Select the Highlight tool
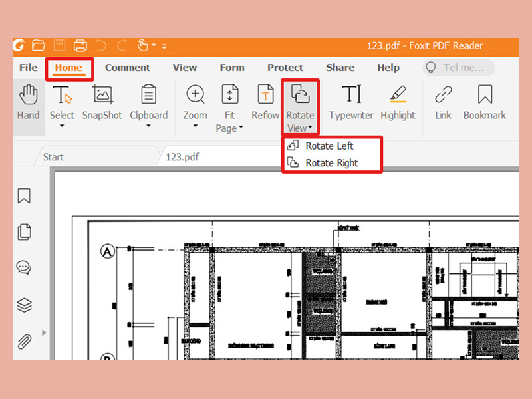The height and width of the screenshot is (399, 532). [x=398, y=96]
